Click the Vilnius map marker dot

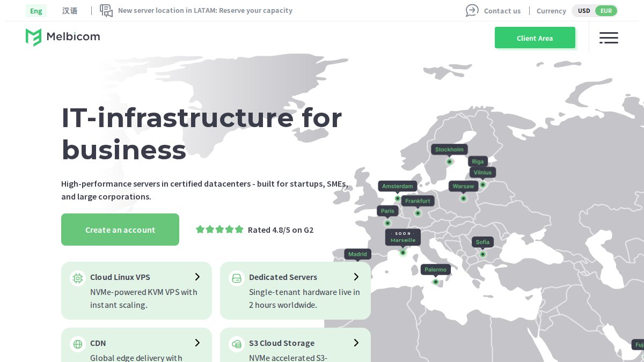click(482, 185)
